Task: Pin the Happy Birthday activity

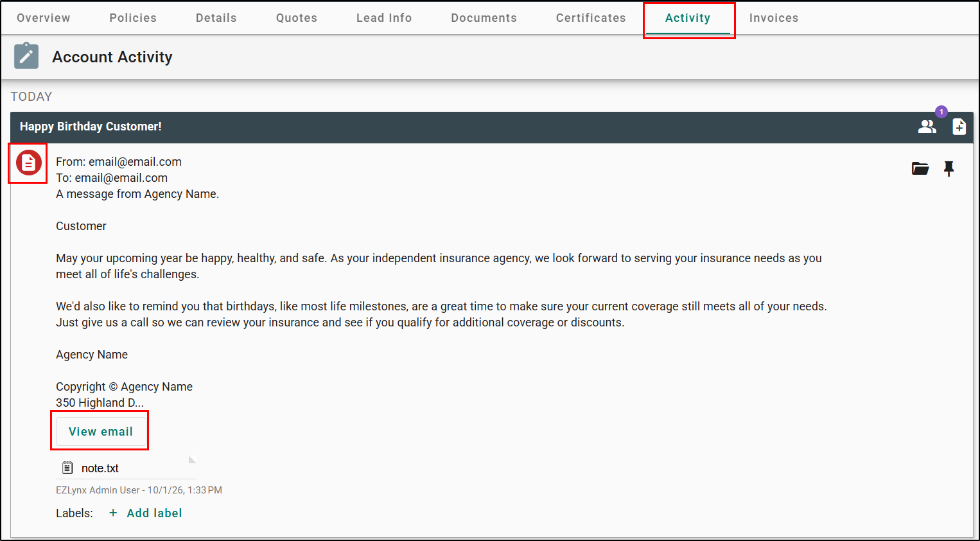Action: 949,169
